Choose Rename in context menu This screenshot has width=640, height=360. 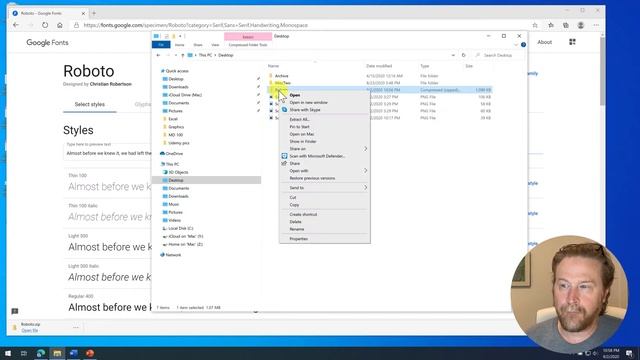297,229
